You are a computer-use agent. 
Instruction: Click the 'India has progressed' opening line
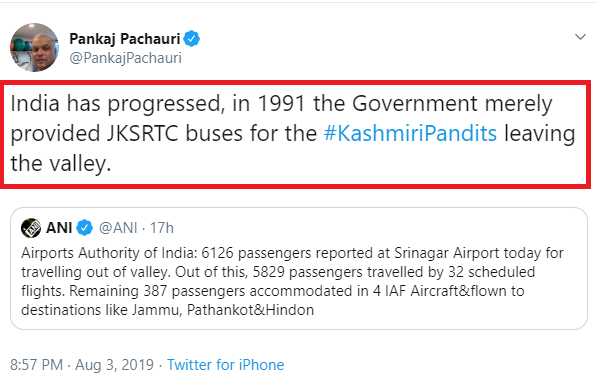(115, 104)
